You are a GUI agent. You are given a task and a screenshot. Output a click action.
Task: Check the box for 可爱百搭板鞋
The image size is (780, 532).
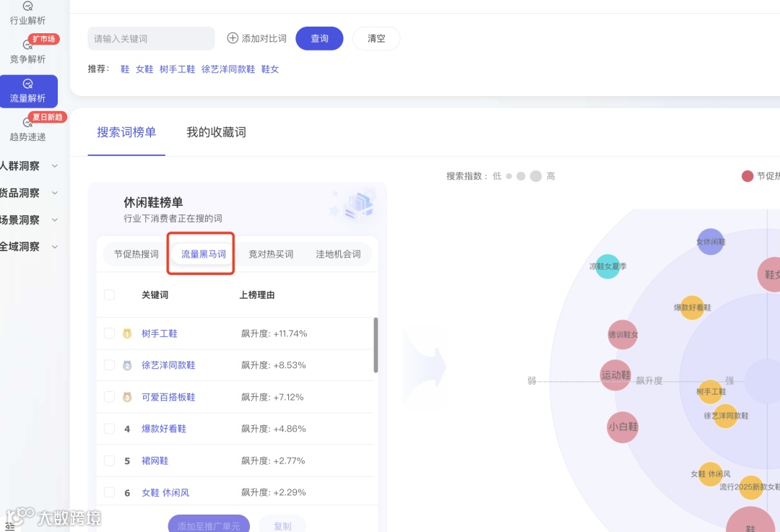click(x=110, y=397)
